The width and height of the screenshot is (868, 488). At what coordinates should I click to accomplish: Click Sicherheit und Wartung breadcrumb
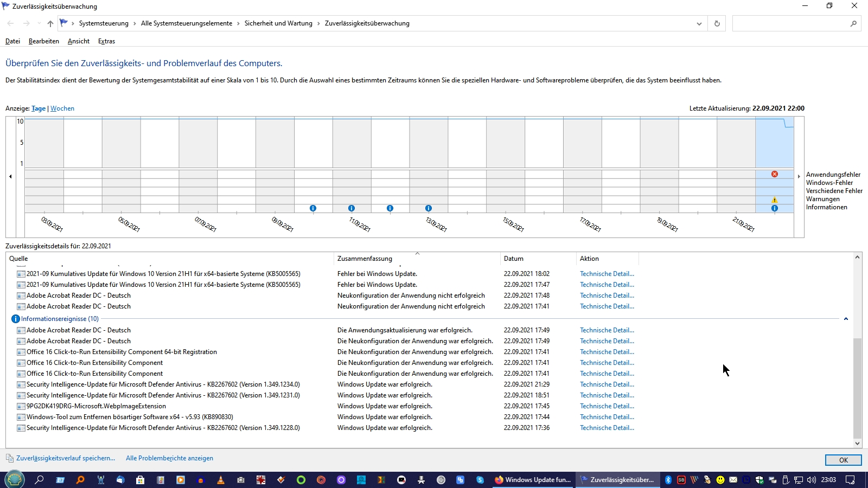pyautogui.click(x=278, y=23)
